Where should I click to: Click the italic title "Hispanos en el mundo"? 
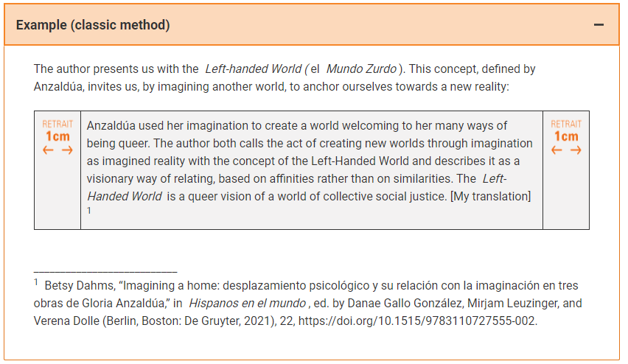pos(248,303)
